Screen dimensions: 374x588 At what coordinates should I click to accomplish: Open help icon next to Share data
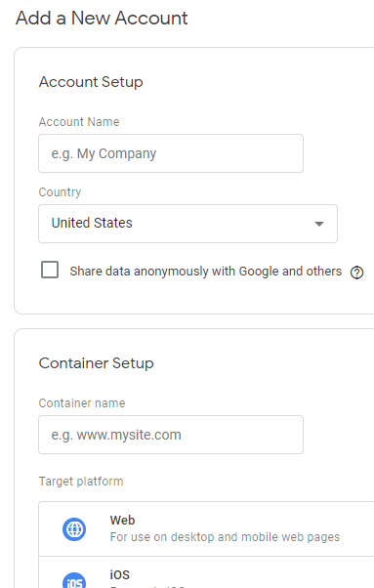click(x=356, y=273)
